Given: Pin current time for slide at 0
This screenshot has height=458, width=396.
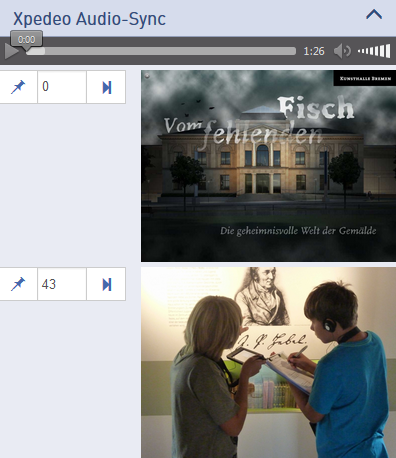Looking at the screenshot, I should tap(18, 87).
